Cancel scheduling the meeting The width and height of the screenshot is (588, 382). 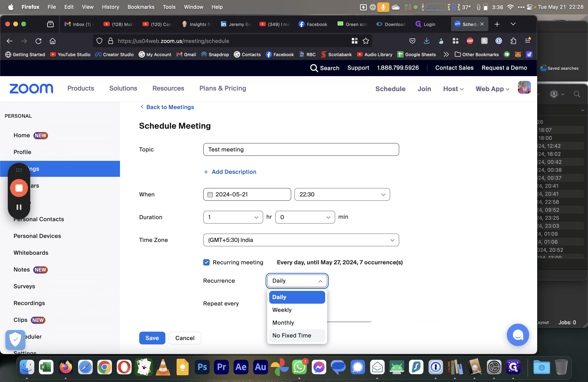click(185, 338)
